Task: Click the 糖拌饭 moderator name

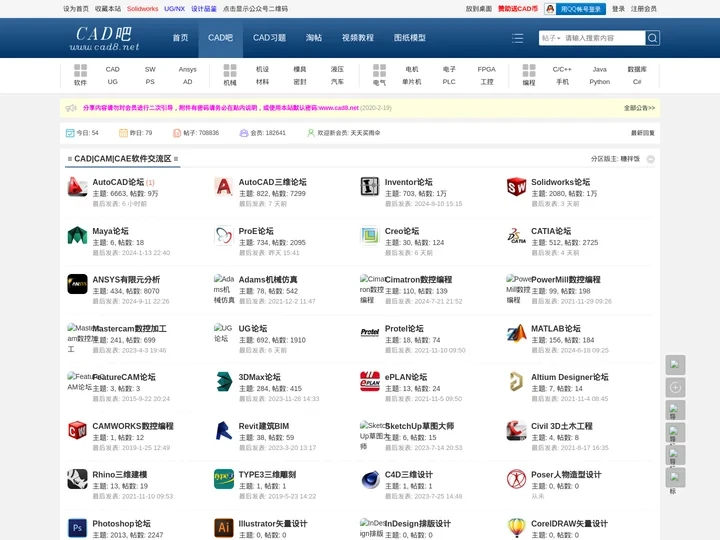Action: click(x=630, y=159)
